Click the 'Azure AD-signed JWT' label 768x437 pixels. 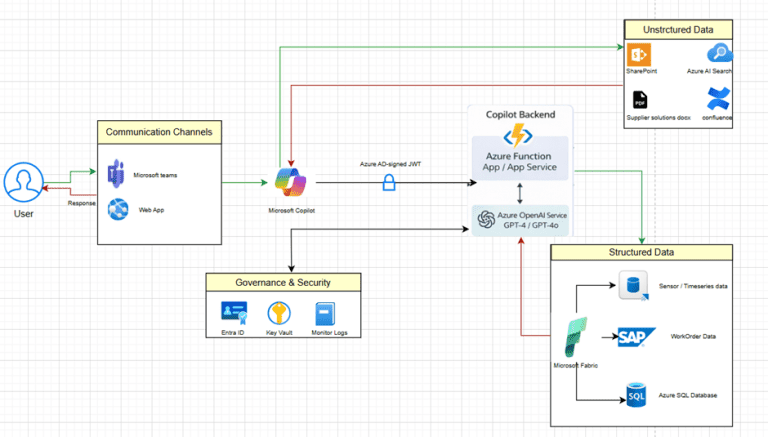(390, 164)
